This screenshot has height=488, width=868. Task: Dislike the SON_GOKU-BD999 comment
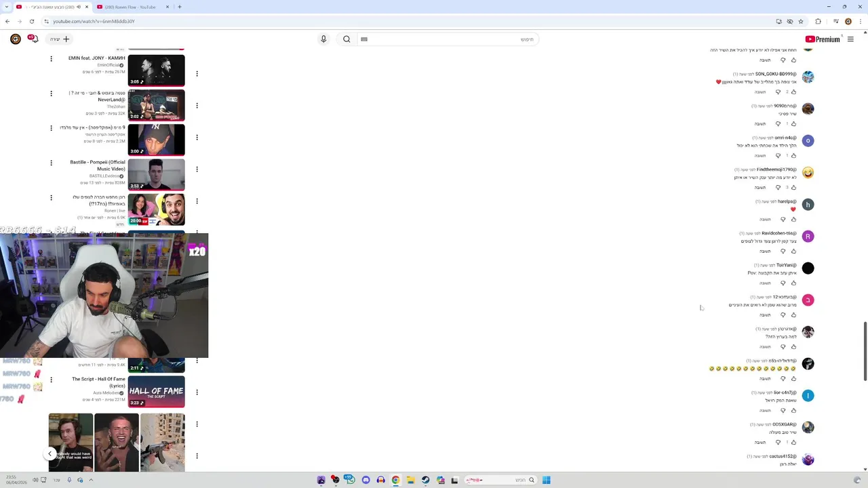pyautogui.click(x=778, y=92)
